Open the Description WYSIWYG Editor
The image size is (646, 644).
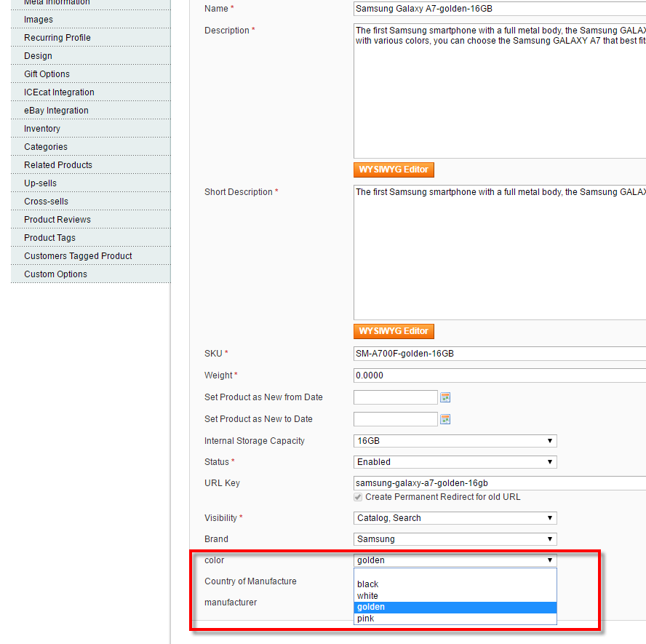(x=394, y=170)
